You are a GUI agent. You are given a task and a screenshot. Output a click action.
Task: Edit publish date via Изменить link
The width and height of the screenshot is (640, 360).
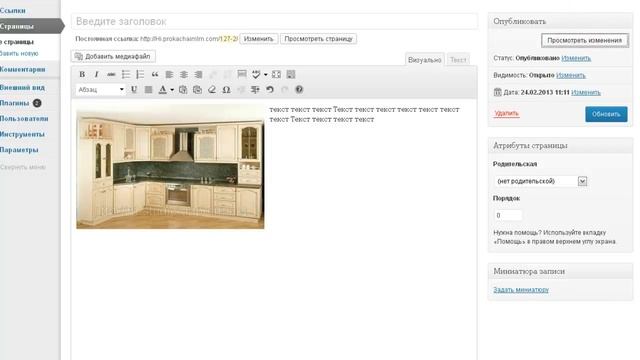tap(586, 93)
